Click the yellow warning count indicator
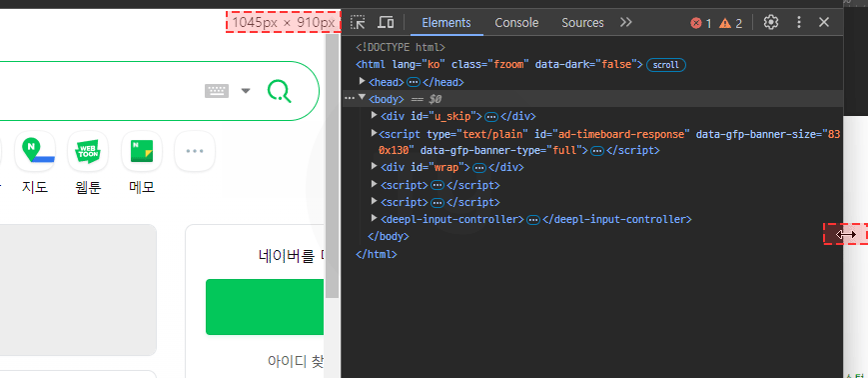Viewport: 868px width, 378px height. [731, 23]
